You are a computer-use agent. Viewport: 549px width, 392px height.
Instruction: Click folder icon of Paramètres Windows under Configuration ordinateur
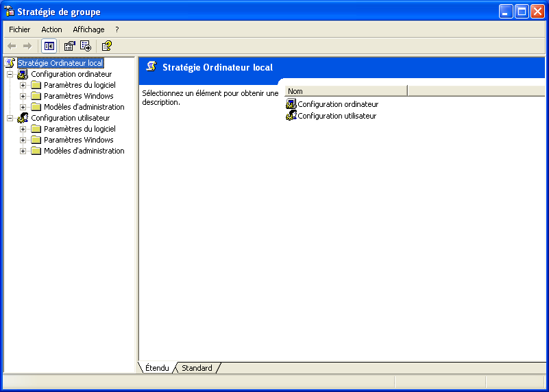[36, 96]
